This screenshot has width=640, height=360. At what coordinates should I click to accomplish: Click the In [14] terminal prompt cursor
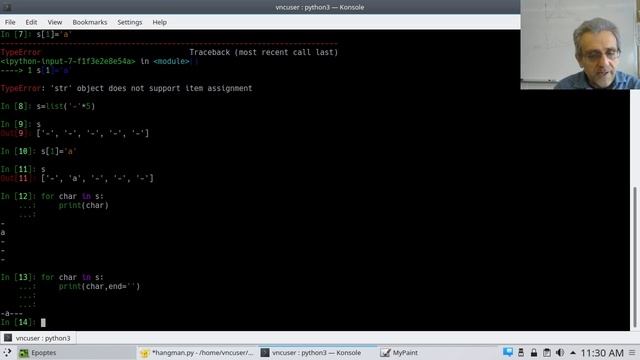click(43, 322)
